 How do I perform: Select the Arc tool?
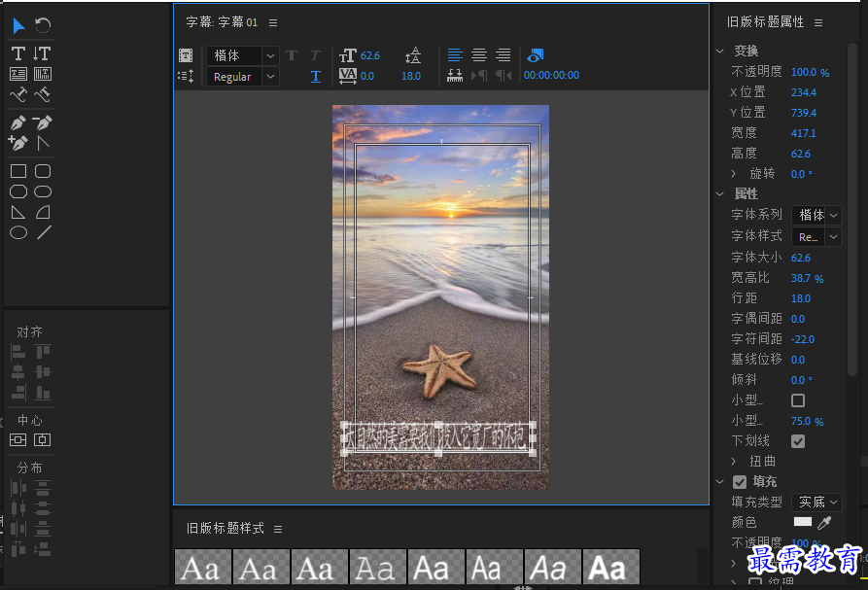(43, 212)
